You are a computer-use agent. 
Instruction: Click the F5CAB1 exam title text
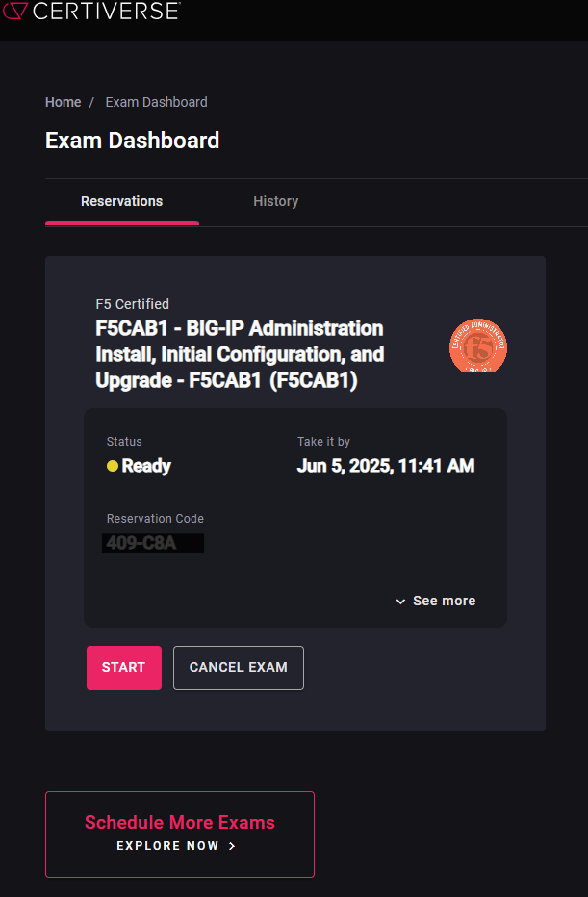point(240,355)
